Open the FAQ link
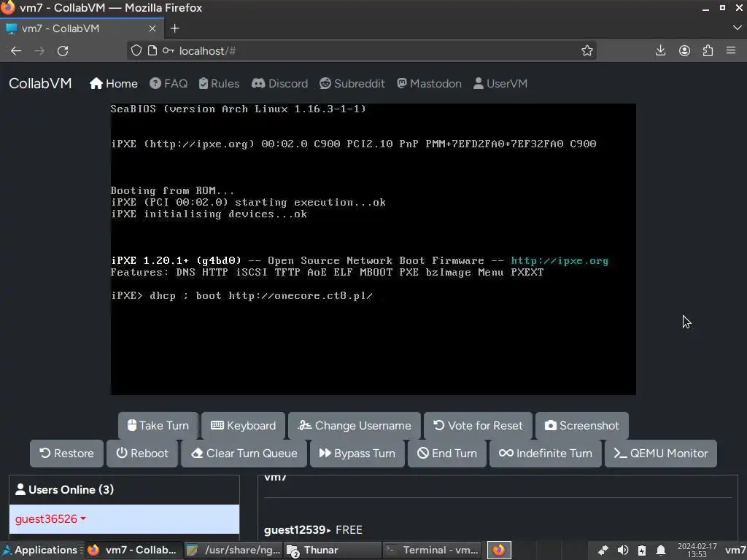The height and width of the screenshot is (560, 747). (x=169, y=84)
